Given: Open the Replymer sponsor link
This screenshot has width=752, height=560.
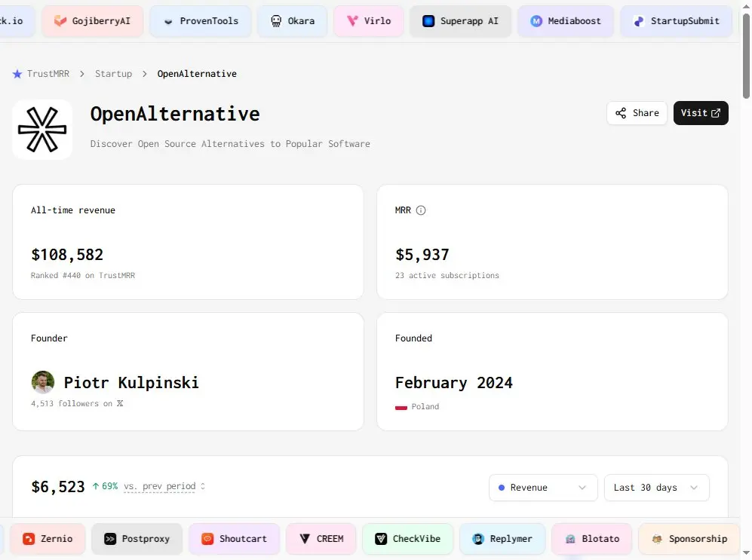Looking at the screenshot, I should click(502, 539).
